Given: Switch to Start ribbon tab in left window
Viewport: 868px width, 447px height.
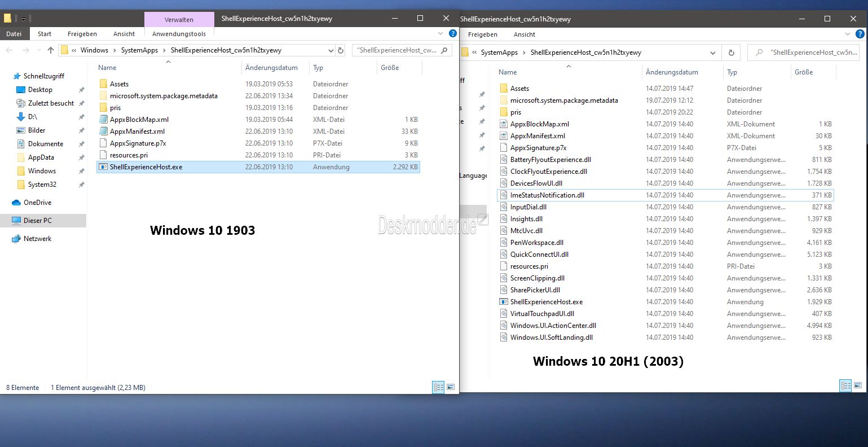Looking at the screenshot, I should click(x=45, y=34).
